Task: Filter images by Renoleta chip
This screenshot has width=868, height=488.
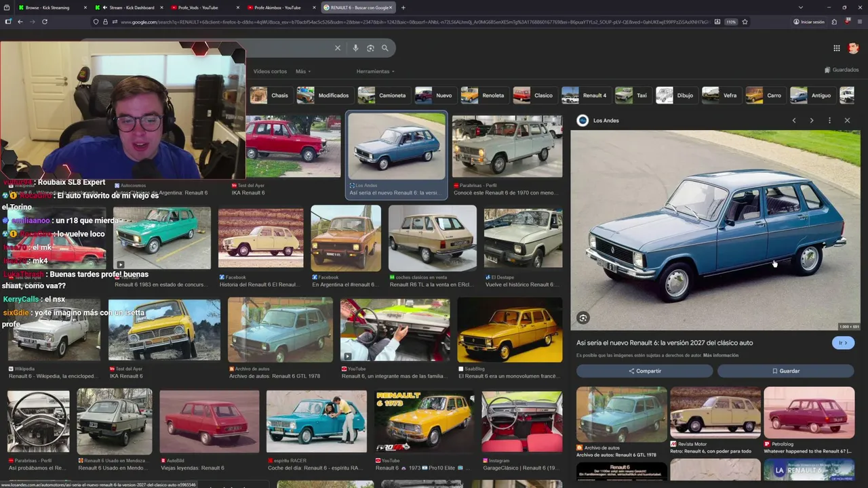Action: click(x=484, y=96)
